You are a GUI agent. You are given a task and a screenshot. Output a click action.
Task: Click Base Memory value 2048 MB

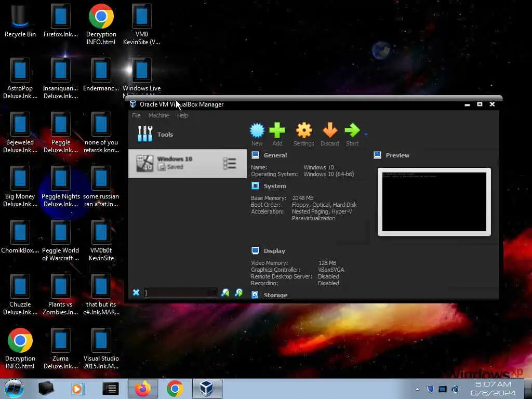(x=303, y=198)
